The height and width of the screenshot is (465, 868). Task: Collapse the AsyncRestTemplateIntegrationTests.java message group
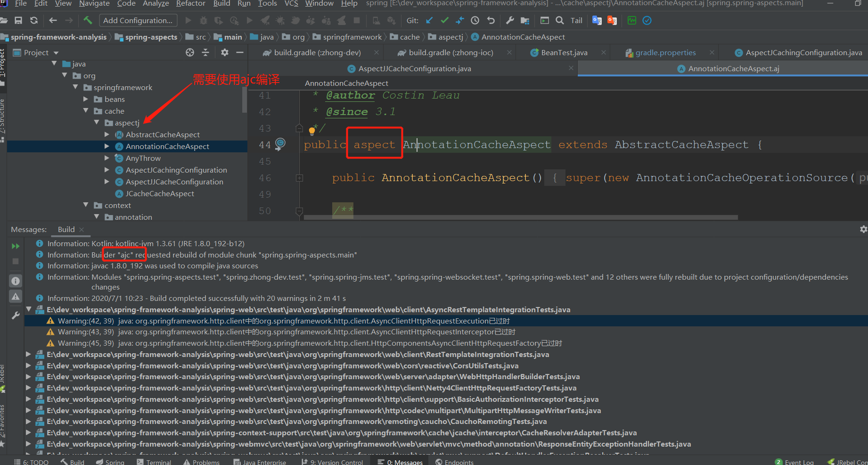(29, 309)
